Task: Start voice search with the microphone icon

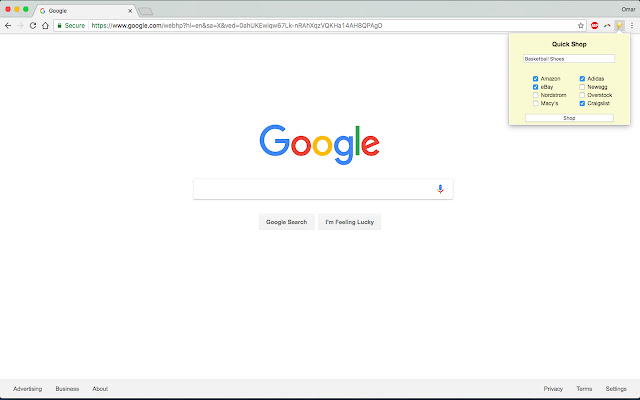Action: click(x=440, y=189)
